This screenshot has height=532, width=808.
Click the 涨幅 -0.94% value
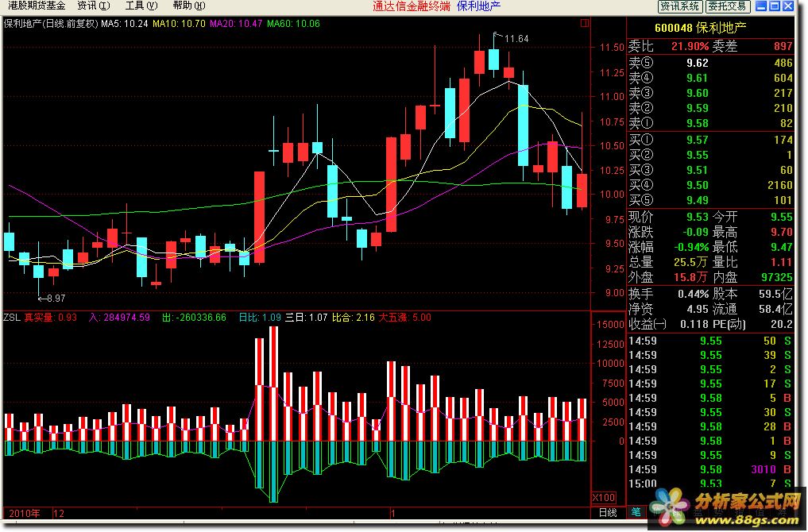click(x=691, y=247)
